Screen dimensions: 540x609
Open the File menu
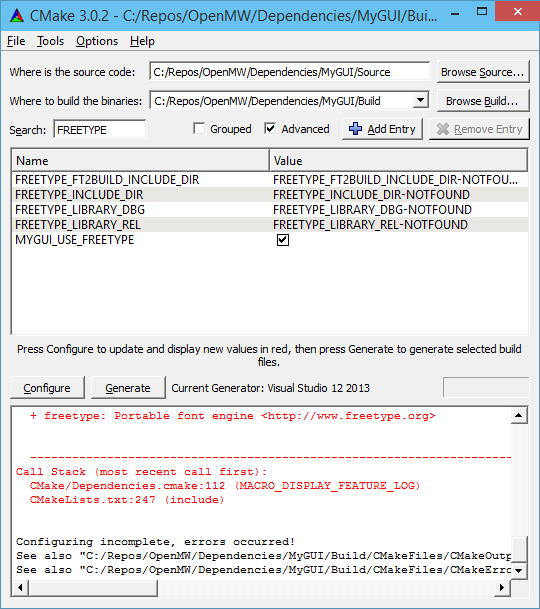[16, 41]
